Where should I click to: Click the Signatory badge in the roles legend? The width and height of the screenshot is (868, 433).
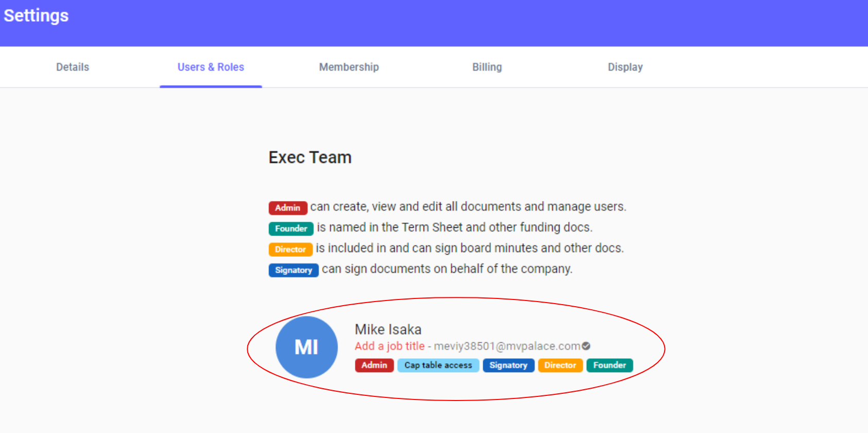click(x=293, y=270)
